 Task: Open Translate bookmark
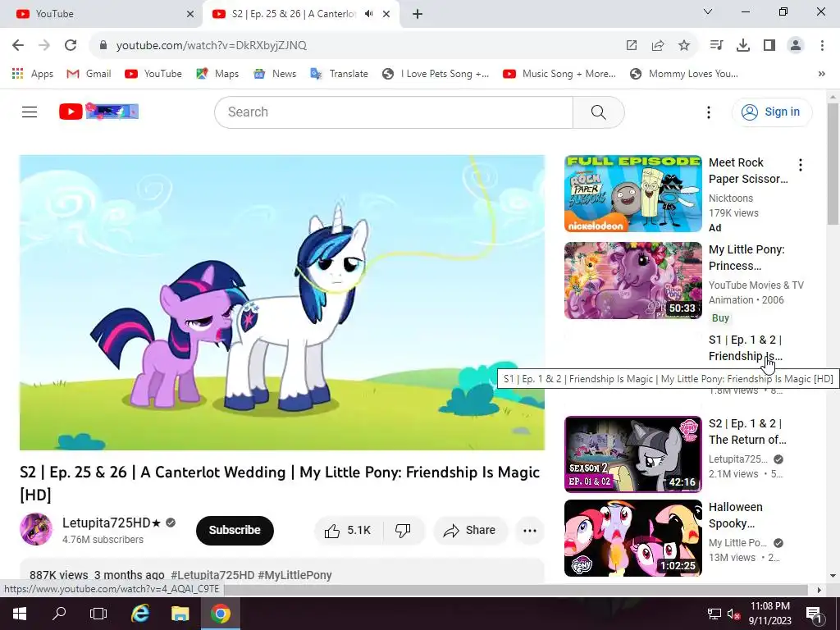point(339,74)
